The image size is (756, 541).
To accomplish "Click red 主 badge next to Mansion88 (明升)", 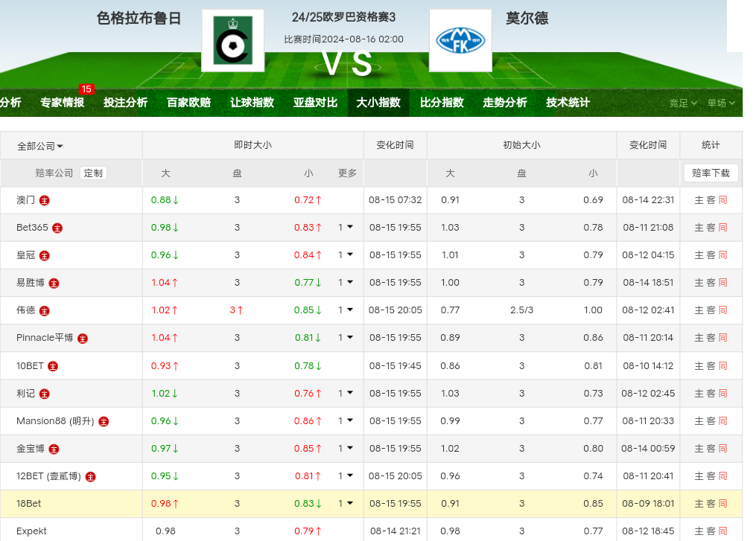I will click(x=104, y=421).
